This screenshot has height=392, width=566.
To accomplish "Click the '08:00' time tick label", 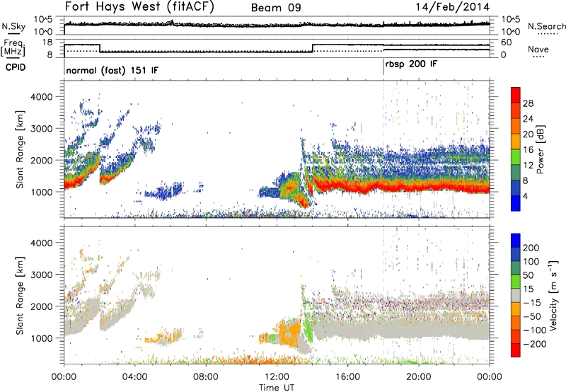I will [206, 377].
